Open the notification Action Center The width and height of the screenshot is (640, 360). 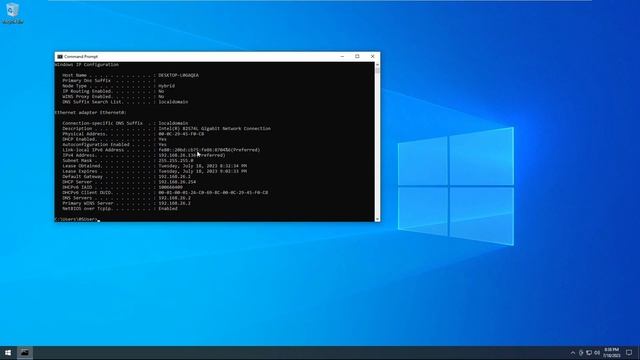[x=629, y=353]
